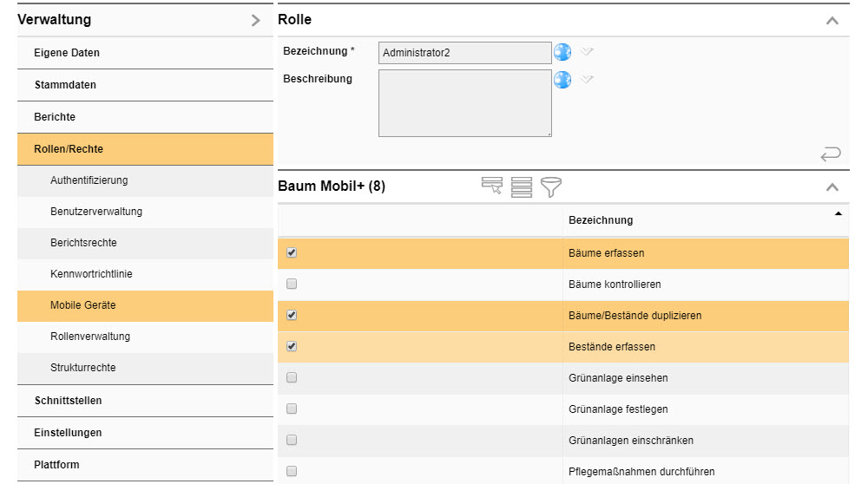Enable Grünanlage festlegen checkbox
868x484 pixels.
pyautogui.click(x=292, y=409)
